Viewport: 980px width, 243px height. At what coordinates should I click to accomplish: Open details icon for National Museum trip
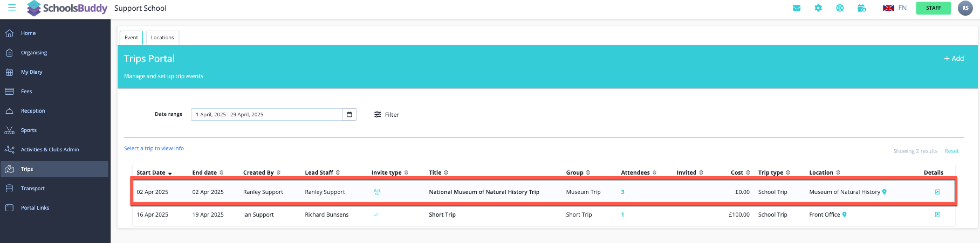pyautogui.click(x=937, y=192)
